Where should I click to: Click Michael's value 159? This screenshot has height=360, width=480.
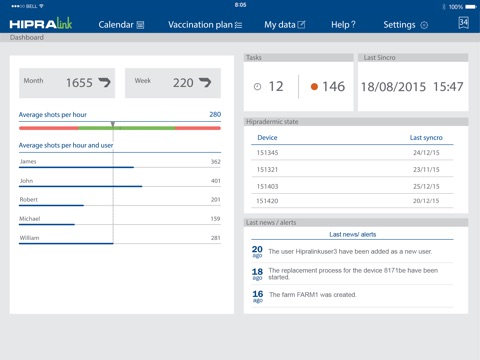215,219
